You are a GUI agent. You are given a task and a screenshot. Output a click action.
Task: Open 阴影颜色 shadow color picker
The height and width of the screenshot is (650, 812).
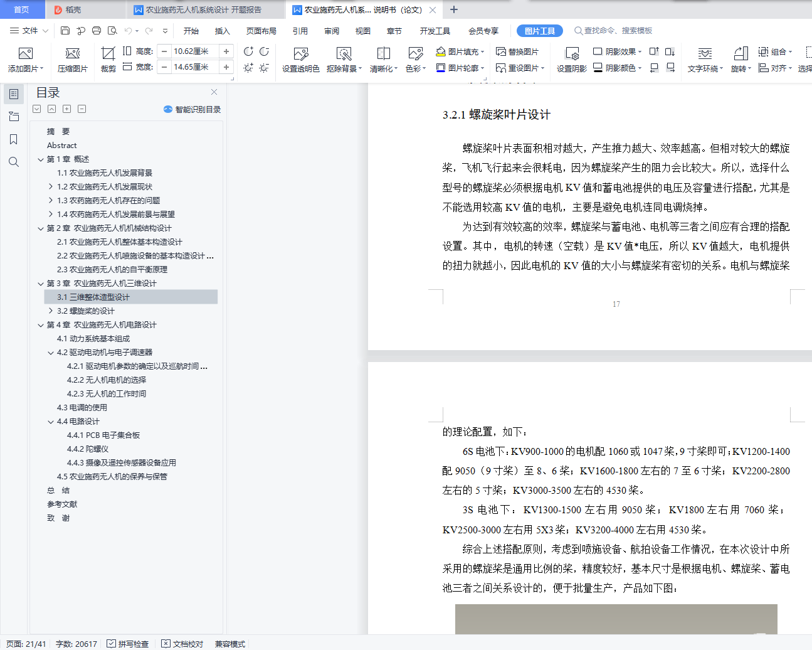coord(618,67)
